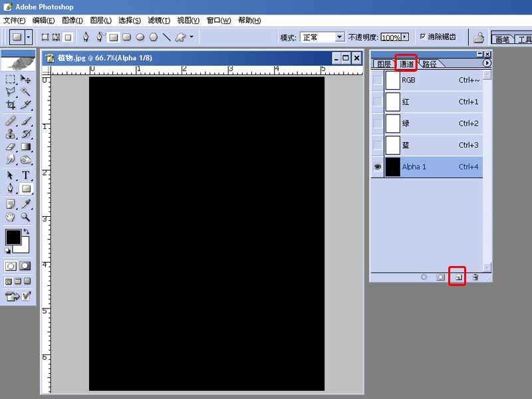Choose Rounded Rectangle shape in options bar

tap(126, 37)
